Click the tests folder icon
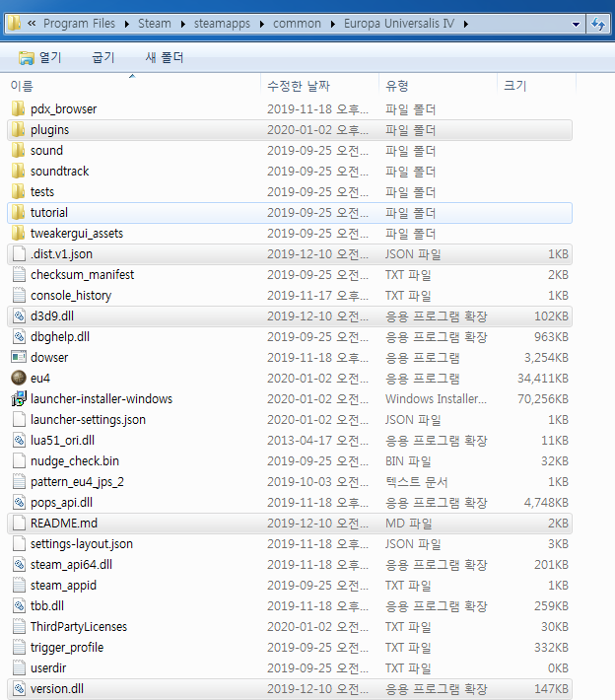 (x=19, y=192)
